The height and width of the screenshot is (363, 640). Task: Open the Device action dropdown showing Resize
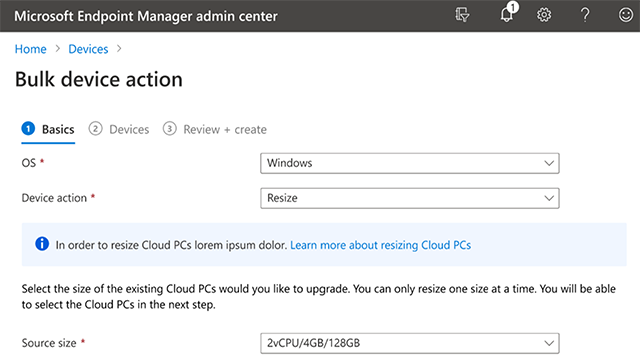410,198
